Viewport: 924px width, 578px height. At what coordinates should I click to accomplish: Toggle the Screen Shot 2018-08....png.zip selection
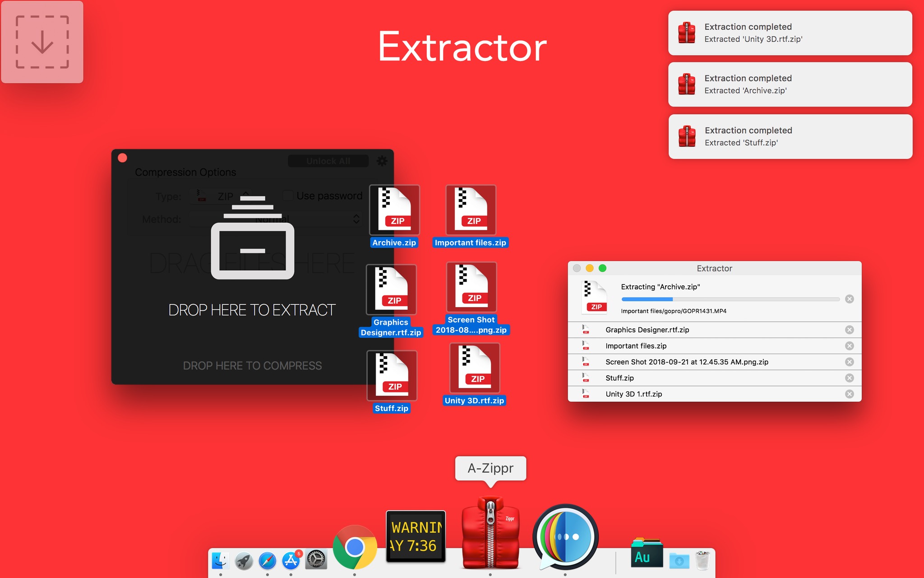coord(472,286)
